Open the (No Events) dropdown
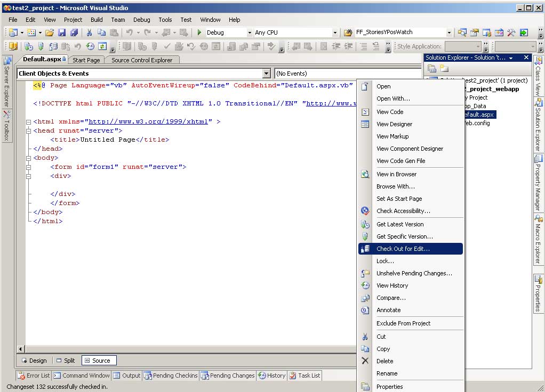 [349, 73]
